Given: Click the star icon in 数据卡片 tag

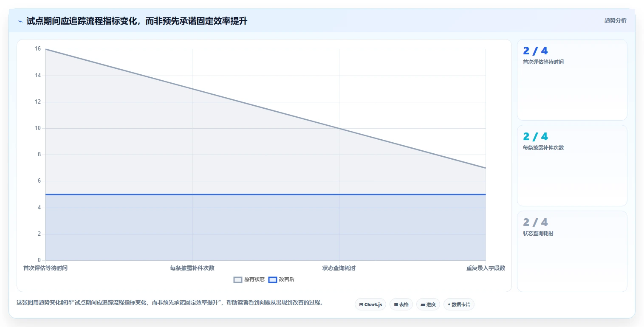Looking at the screenshot, I should click(449, 304).
